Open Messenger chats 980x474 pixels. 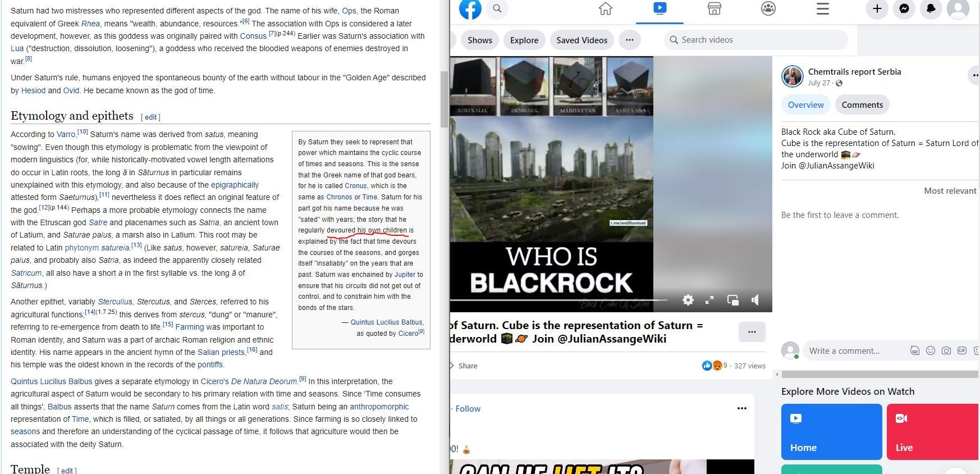tap(904, 8)
